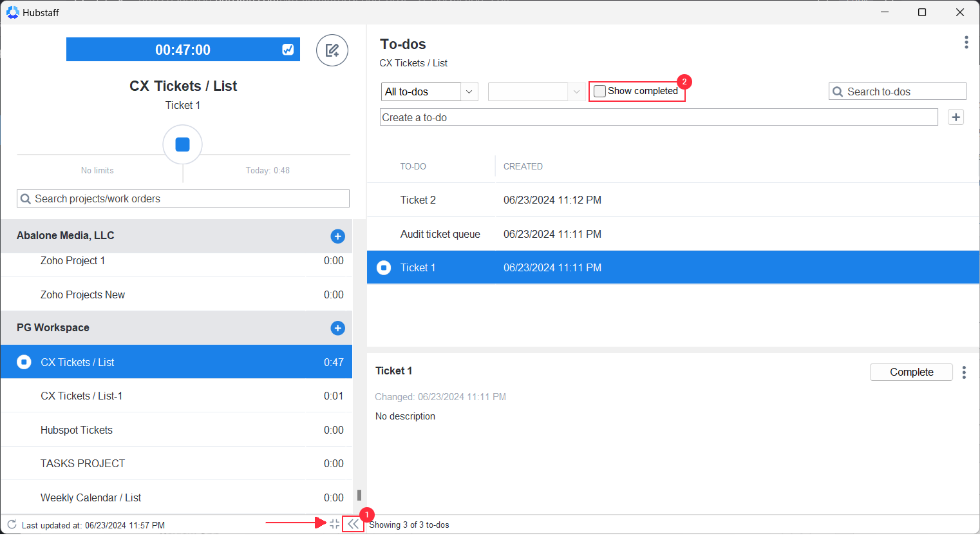
Task: Select Weekly Calendar / List project
Action: [x=176, y=497]
